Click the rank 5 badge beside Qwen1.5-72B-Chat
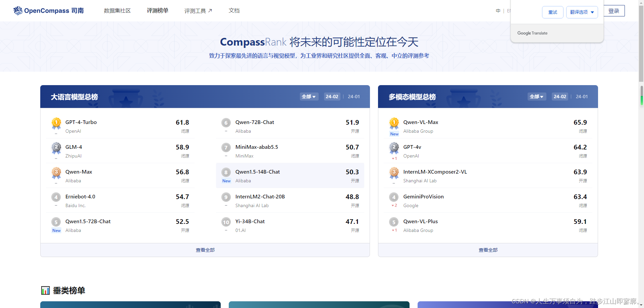This screenshot has width=644, height=308. [x=56, y=222]
